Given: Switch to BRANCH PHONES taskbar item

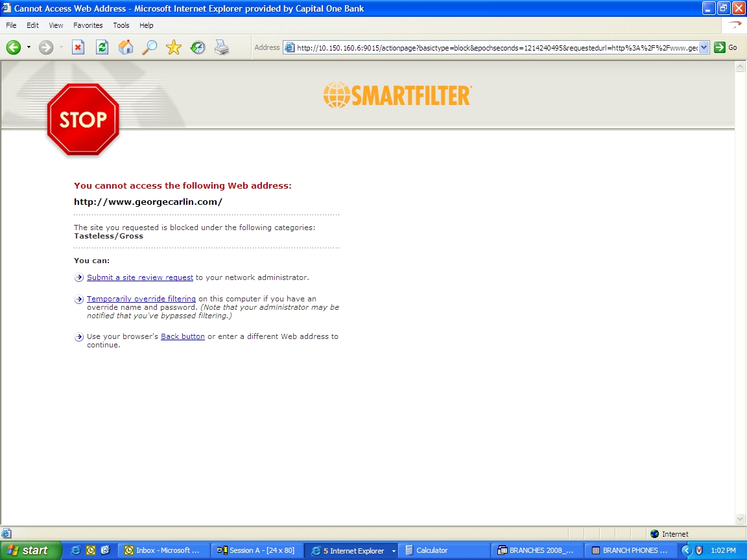Looking at the screenshot, I should coord(632,550).
